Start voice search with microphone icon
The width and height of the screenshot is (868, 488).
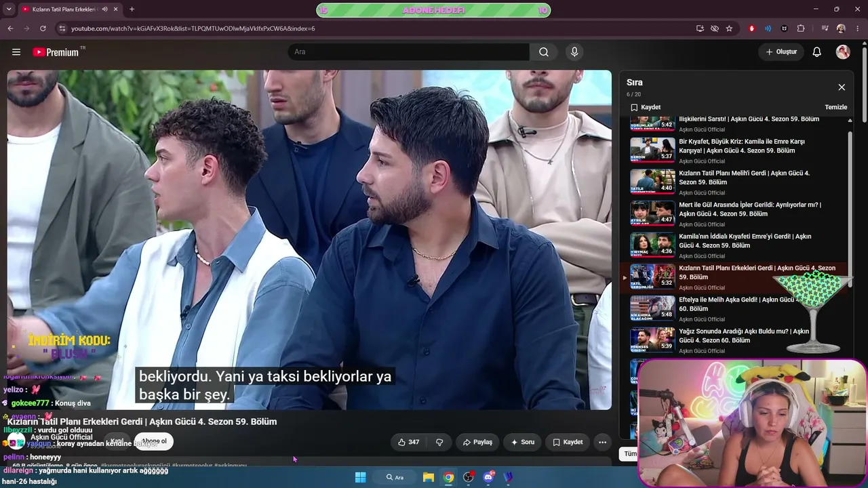tap(574, 52)
